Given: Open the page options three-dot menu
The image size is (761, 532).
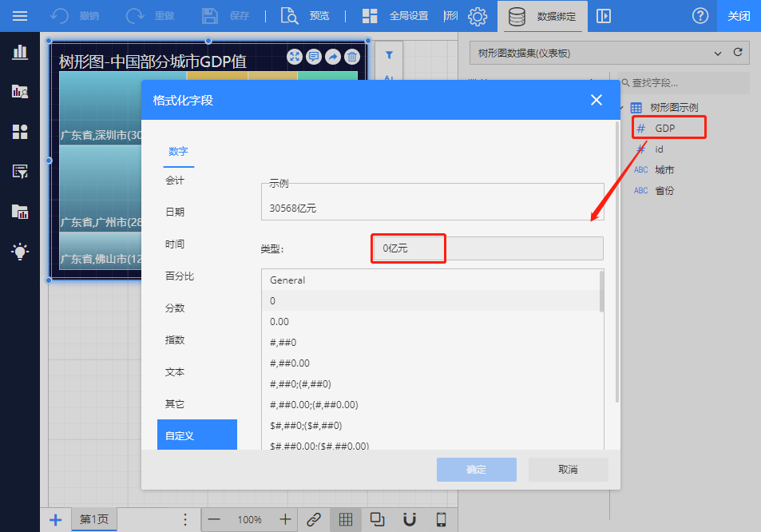Looking at the screenshot, I should 185,519.
